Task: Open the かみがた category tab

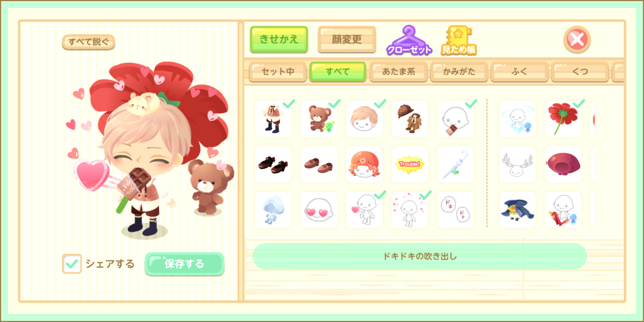Action: pyautogui.click(x=459, y=71)
